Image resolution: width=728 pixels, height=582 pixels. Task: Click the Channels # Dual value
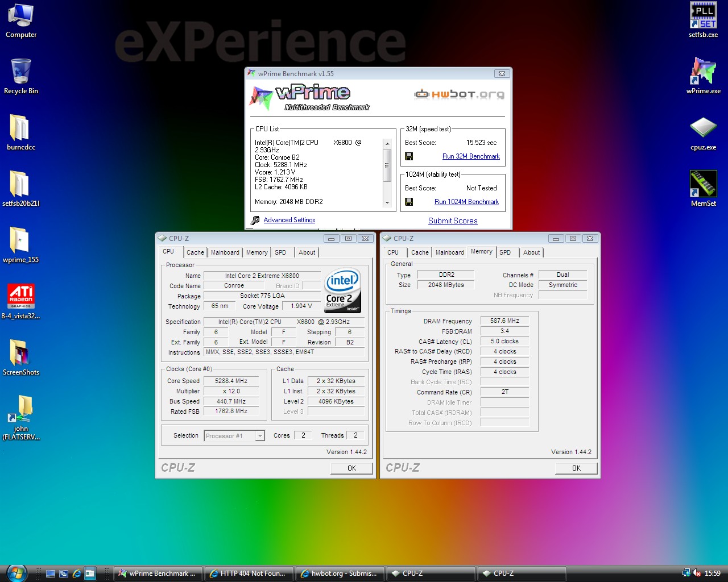coord(563,275)
